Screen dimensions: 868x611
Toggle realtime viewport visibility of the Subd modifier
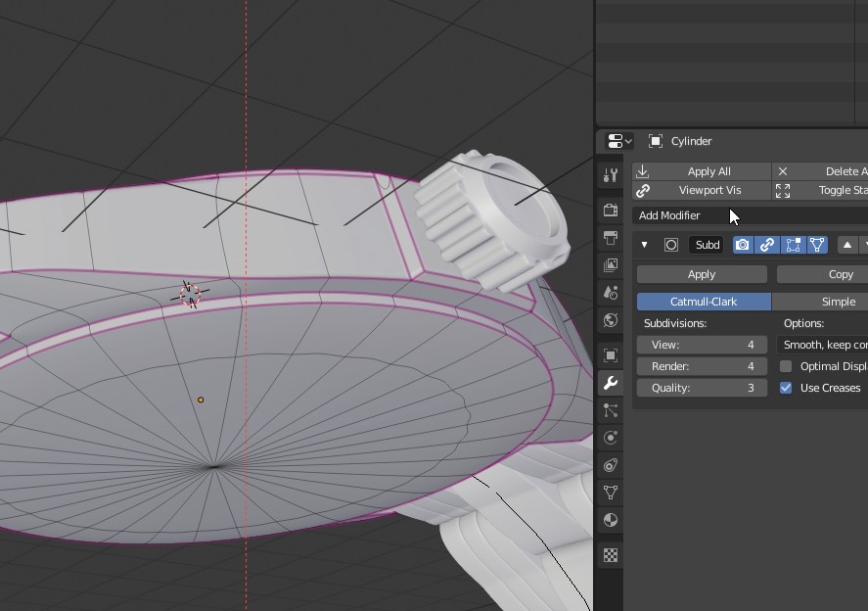click(x=769, y=245)
